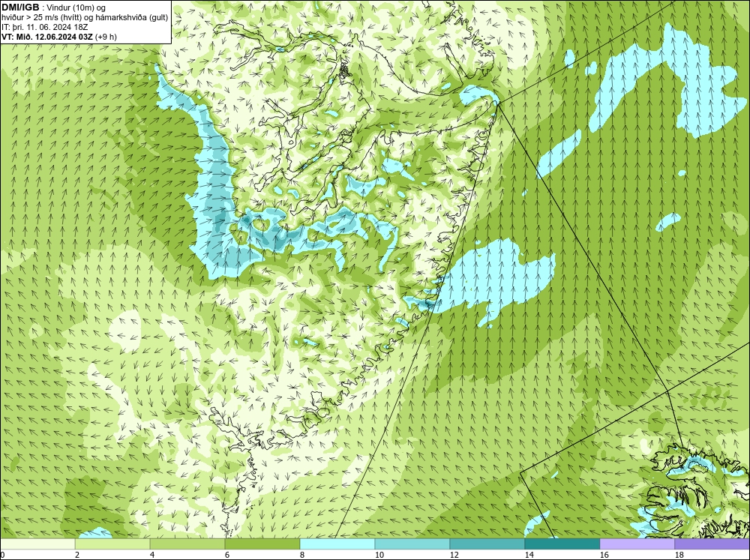
Task: Click the 8–10 m/s light cyan swatch
Action: click(337, 544)
